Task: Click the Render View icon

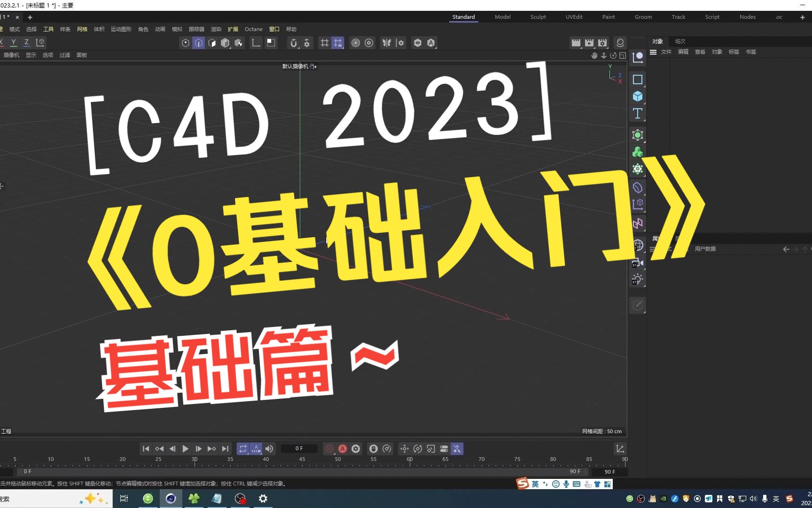Action: click(x=576, y=43)
